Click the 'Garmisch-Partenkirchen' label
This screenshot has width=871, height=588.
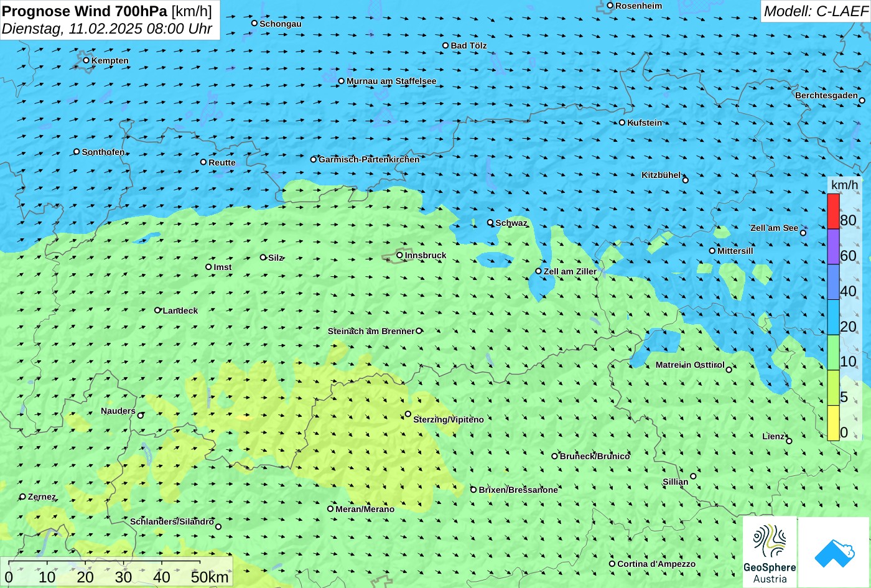pyautogui.click(x=369, y=159)
